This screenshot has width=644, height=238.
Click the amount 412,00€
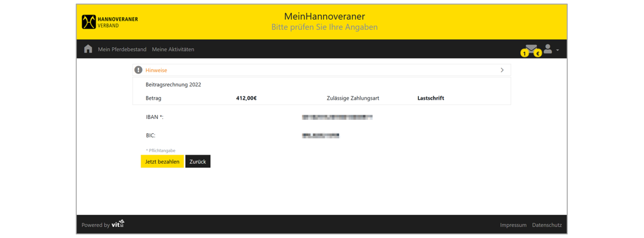[x=247, y=98]
